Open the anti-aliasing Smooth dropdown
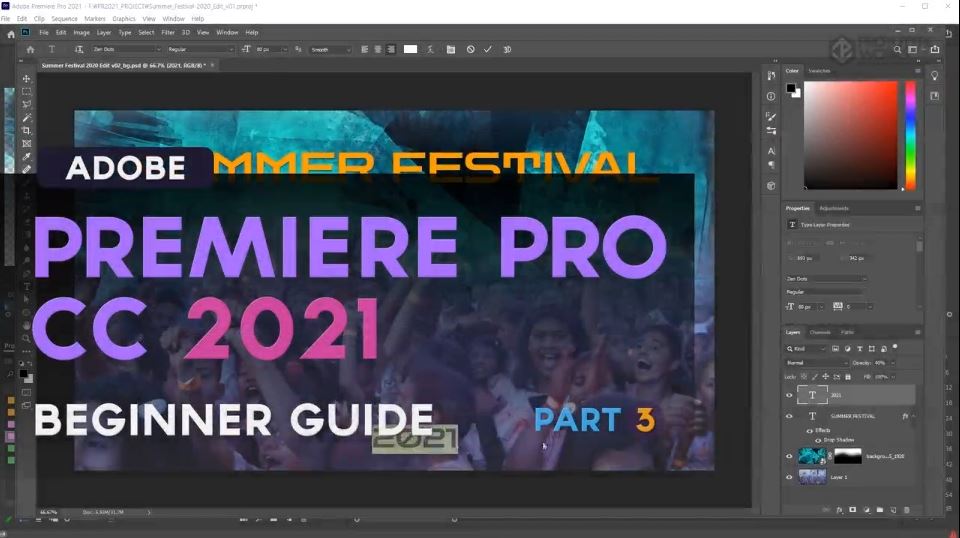Screen dimensions: 960x538 [331, 50]
